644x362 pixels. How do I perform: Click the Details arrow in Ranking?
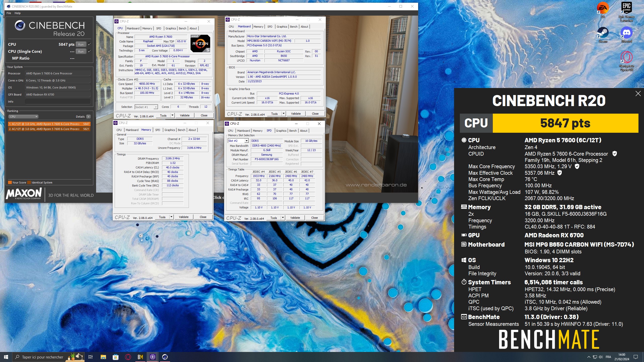click(89, 117)
